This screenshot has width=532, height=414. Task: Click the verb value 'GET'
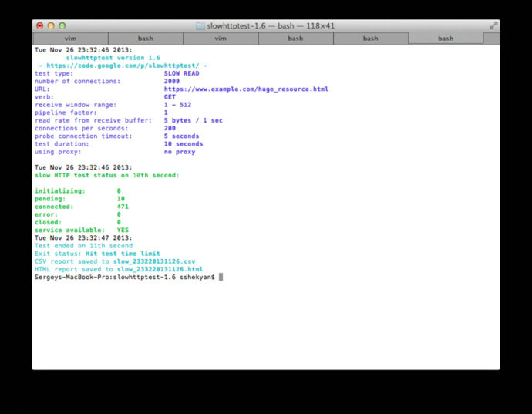click(170, 96)
